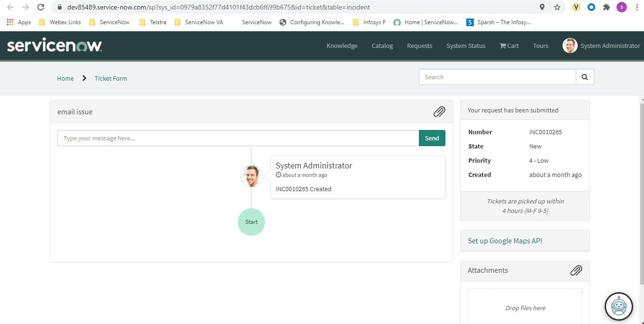Focus the portal Search field
Image resolution: width=644 pixels, height=324 pixels.
pos(497,77)
